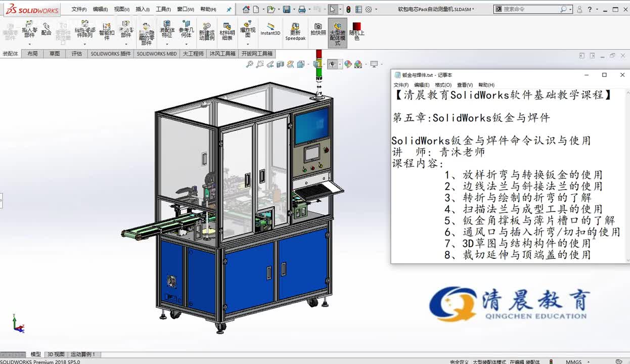Expand Linear Component Pattern dropdown arrow
Image resolution: width=630 pixels, height=364 pixels.
point(85,44)
